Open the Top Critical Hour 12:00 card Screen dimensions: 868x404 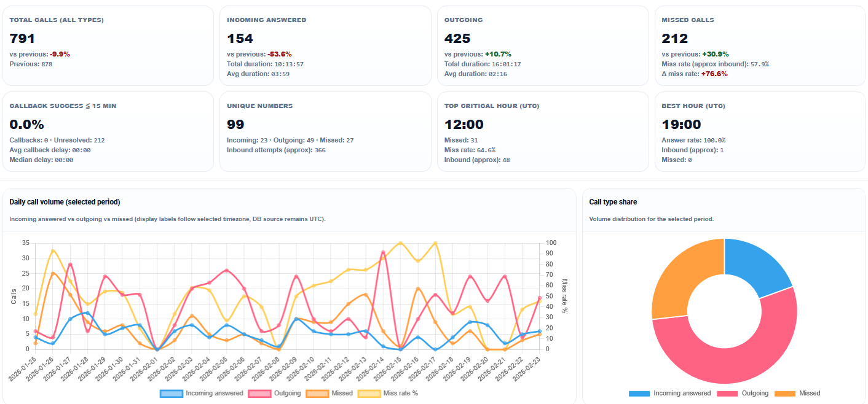542,132
